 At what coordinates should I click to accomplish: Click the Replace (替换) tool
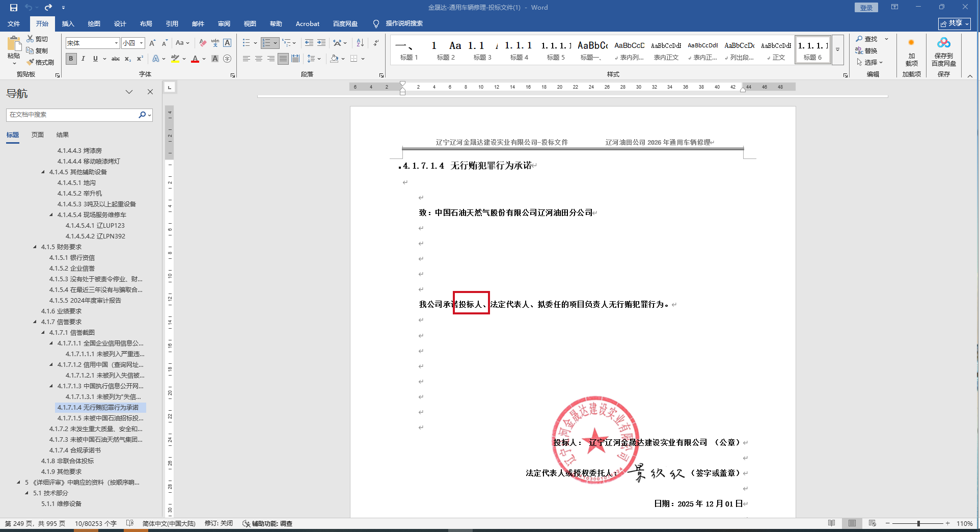pyautogui.click(x=866, y=50)
